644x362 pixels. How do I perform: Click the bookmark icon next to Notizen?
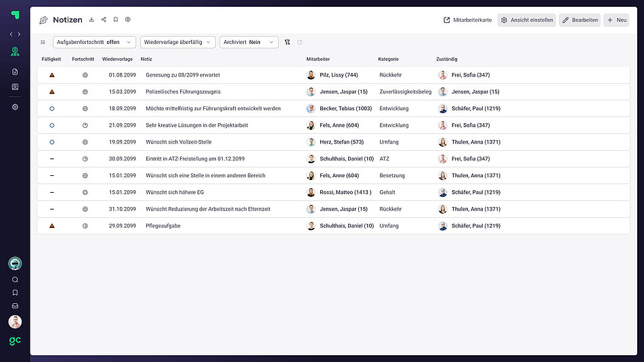(116, 20)
